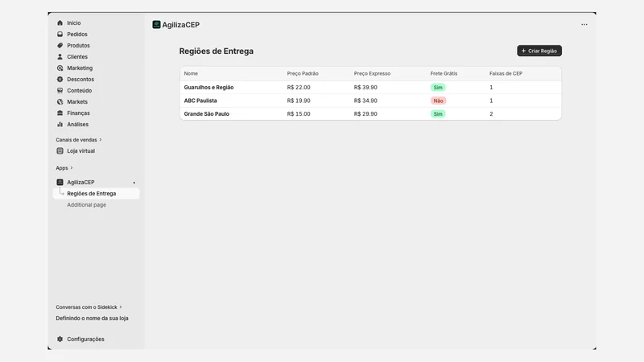Viewport: 644px width, 362px height.
Task: Click the Finanças bank icon
Action: [x=60, y=113]
